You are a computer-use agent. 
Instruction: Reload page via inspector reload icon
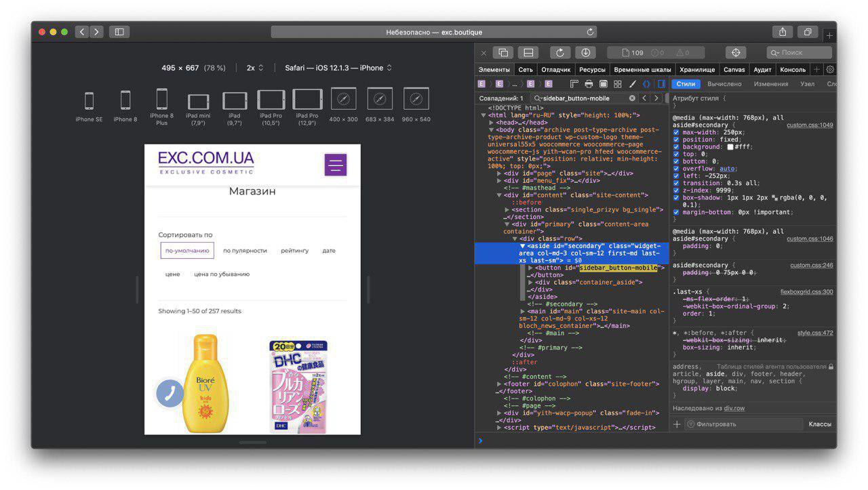click(x=560, y=52)
